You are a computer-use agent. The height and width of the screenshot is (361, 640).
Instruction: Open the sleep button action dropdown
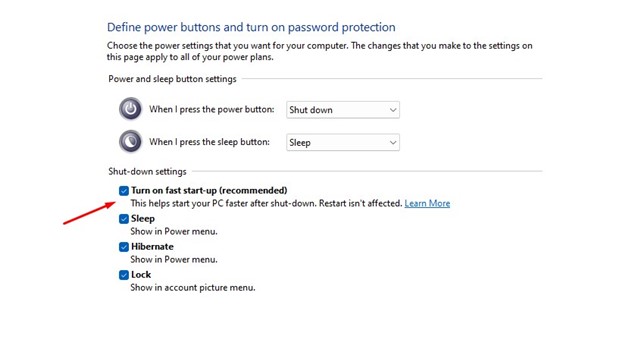coord(343,143)
